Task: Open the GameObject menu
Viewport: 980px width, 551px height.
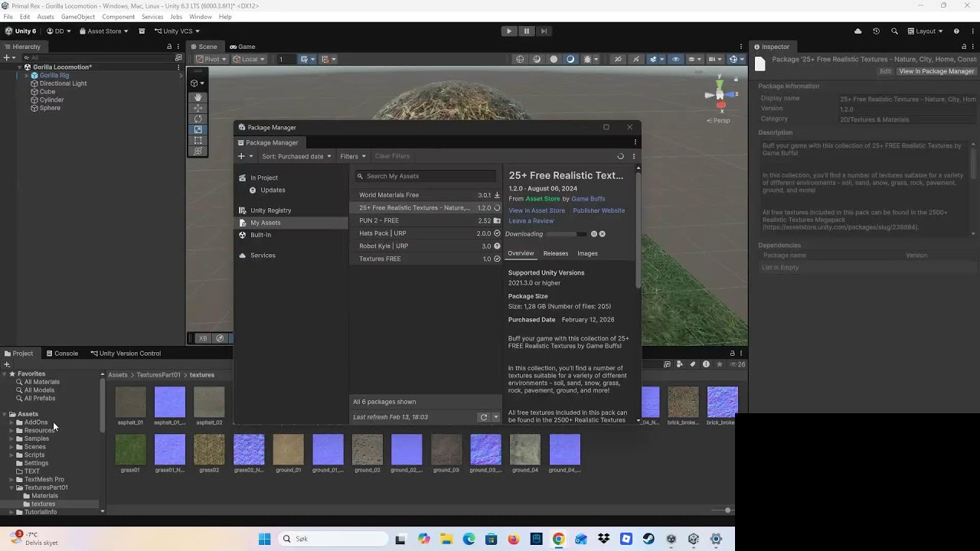Action: 78,17
